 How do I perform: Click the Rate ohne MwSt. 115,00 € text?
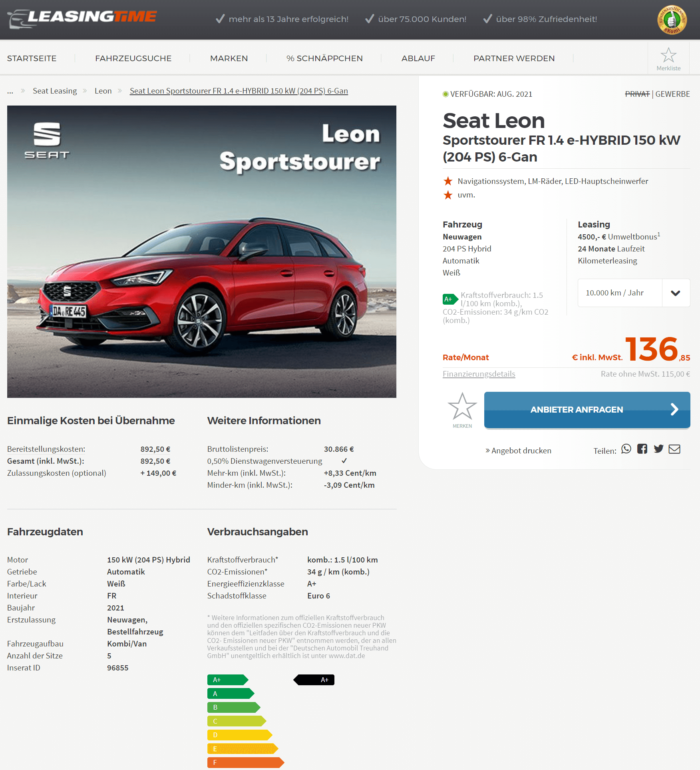[x=646, y=374]
